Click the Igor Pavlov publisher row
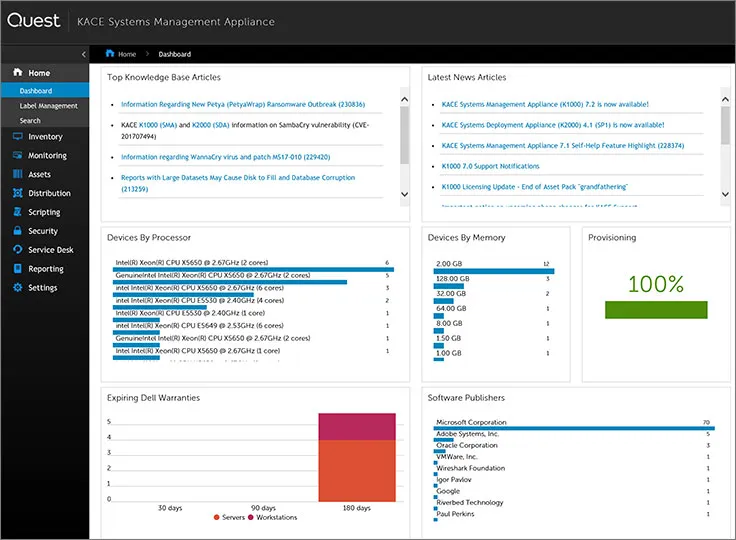736x540 pixels. [574, 482]
